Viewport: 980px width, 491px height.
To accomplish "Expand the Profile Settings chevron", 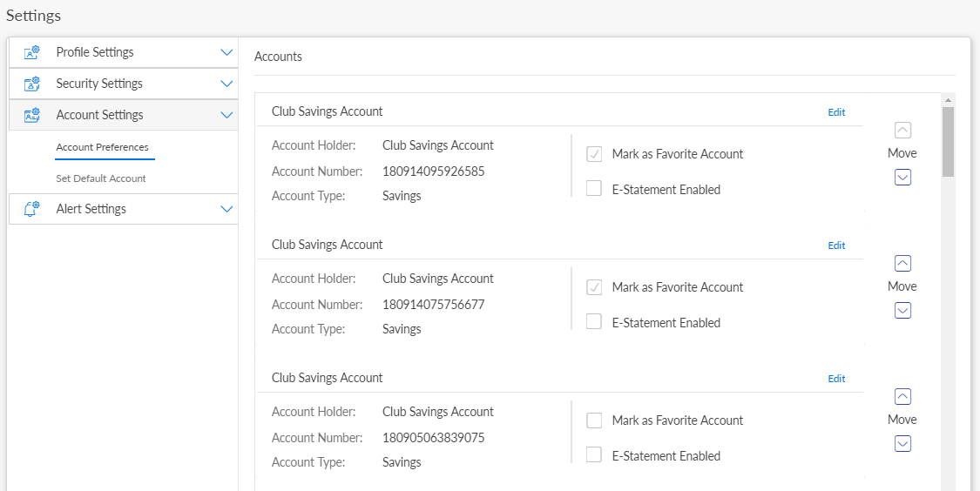I will 226,52.
